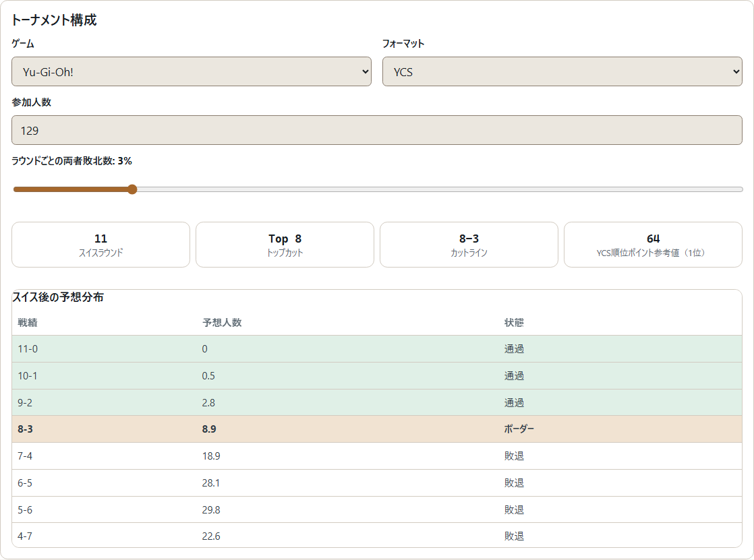Select the 6-5 record cell
The image size is (754, 560).
[25, 483]
